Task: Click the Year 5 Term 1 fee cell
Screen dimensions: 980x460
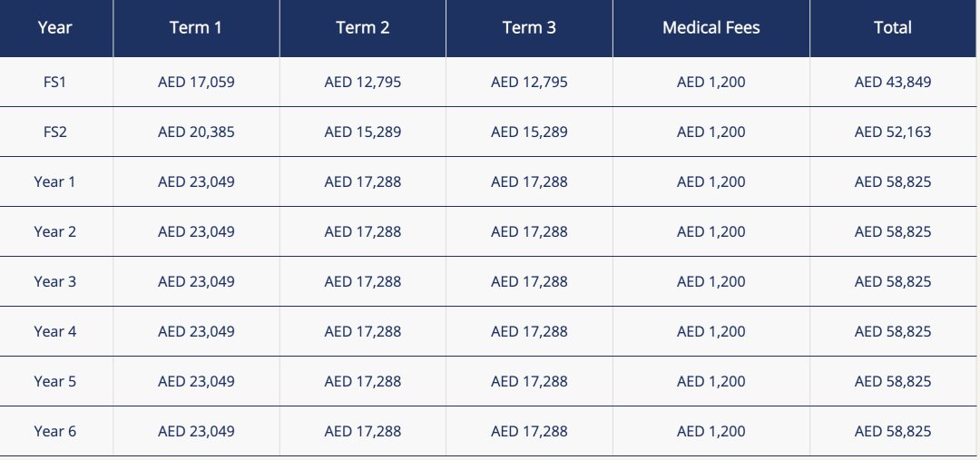Action: 196,381
